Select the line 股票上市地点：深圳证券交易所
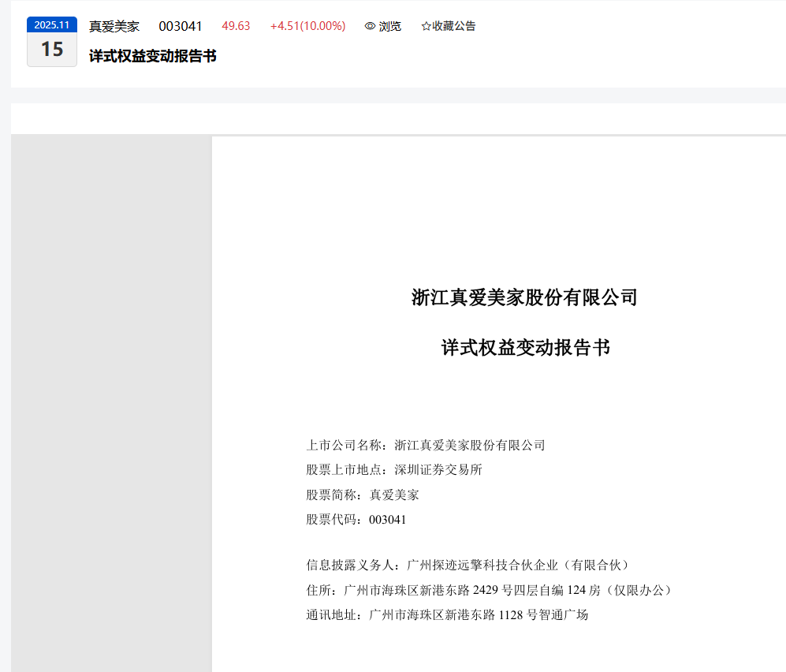The width and height of the screenshot is (786, 672). point(394,470)
